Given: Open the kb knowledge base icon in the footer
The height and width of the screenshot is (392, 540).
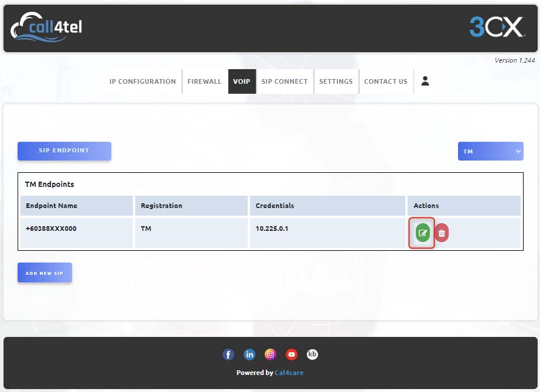Looking at the screenshot, I should (312, 354).
